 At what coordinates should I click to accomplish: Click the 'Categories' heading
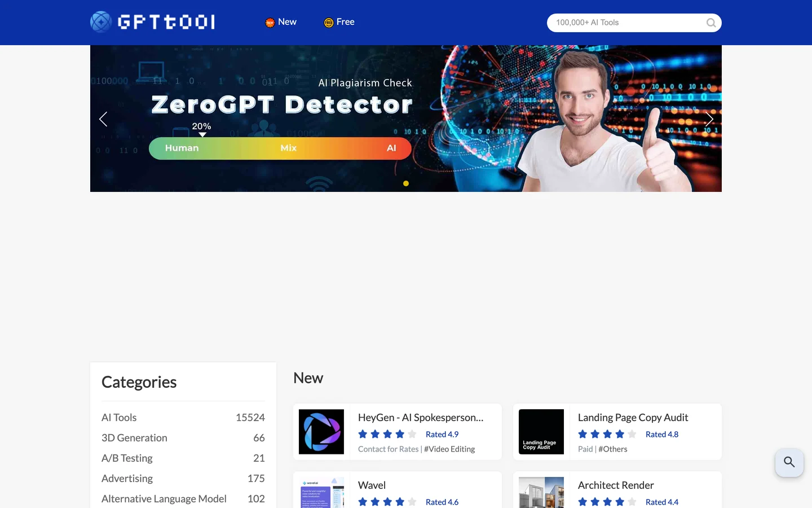[x=139, y=382]
